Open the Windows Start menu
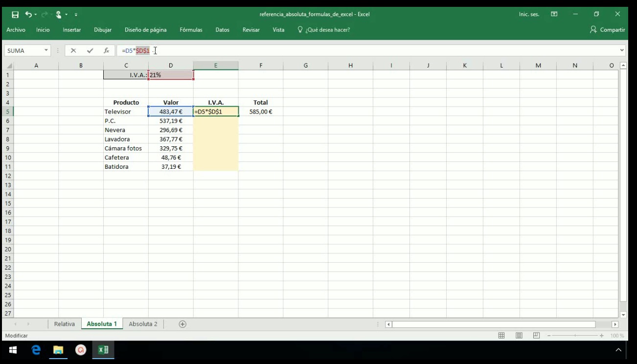 coord(13,350)
